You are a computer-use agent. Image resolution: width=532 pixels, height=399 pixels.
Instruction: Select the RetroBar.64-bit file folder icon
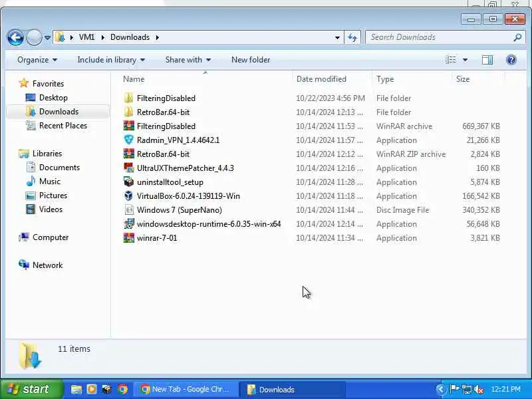pyautogui.click(x=128, y=112)
